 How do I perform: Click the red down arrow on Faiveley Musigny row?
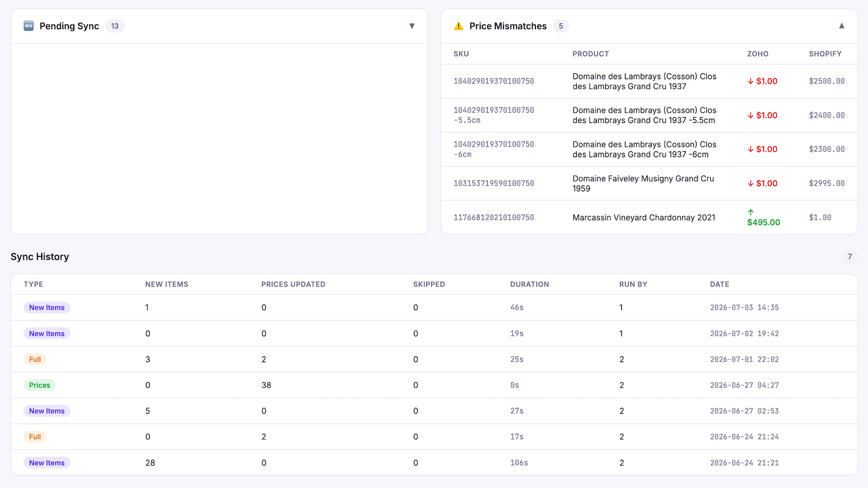click(751, 183)
